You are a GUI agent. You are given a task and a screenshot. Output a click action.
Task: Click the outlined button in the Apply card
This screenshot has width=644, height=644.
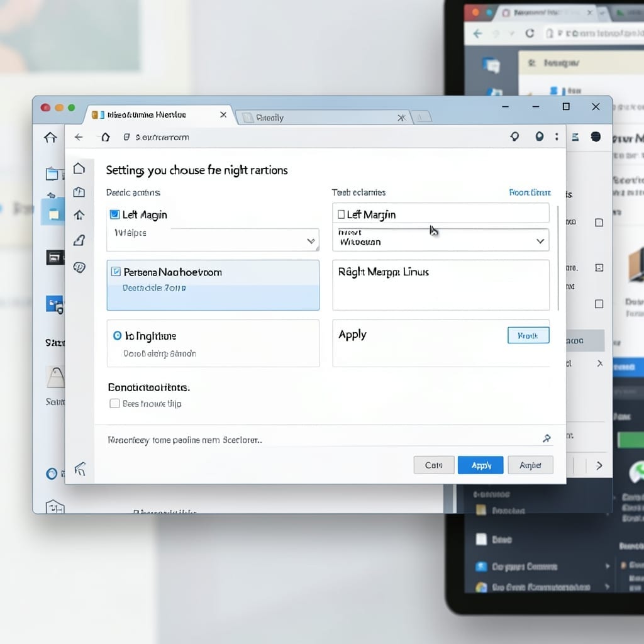click(528, 335)
